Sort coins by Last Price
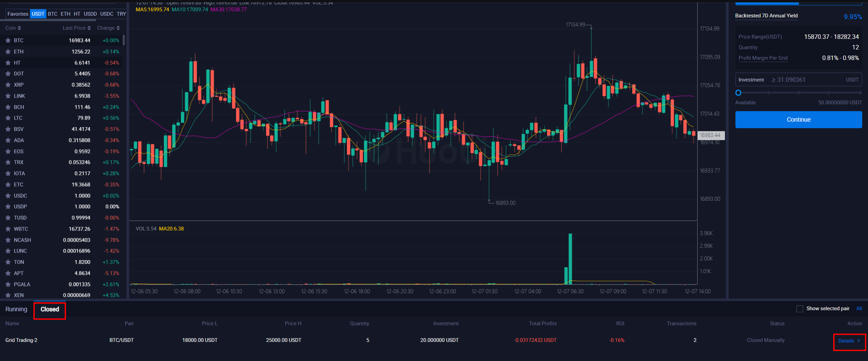 76,28
